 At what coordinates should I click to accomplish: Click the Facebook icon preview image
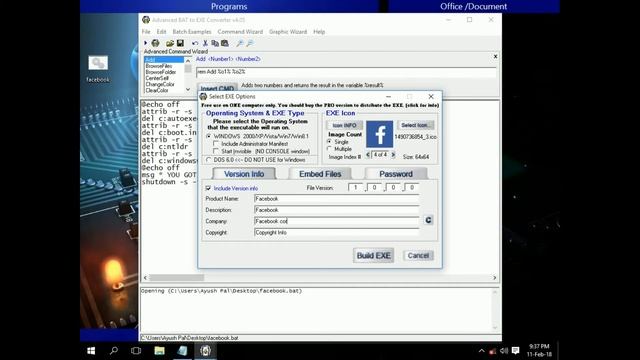[380, 134]
